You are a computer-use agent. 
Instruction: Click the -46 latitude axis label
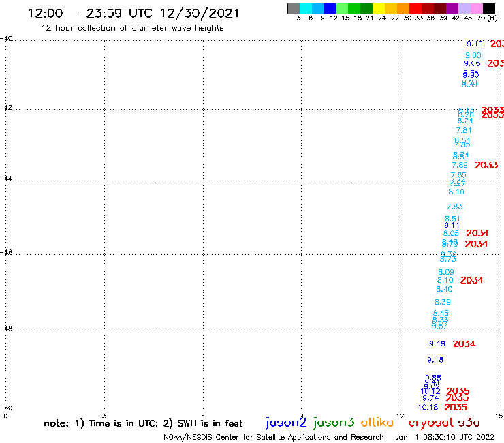coord(6,252)
